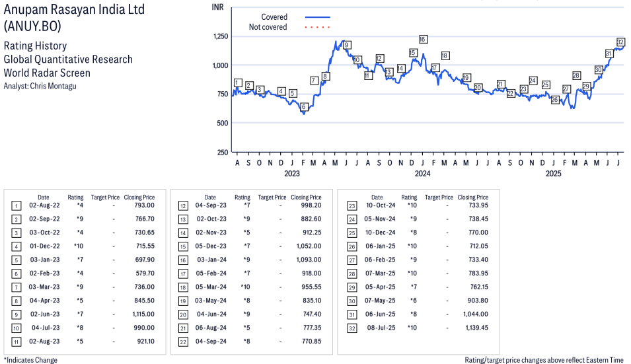Click the boxed number 22 in the rating table
The height and width of the screenshot is (364, 631).
183,342
